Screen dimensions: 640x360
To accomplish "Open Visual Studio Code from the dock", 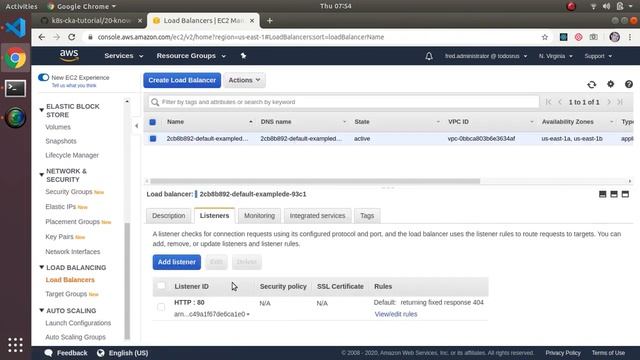I will (x=16, y=28).
